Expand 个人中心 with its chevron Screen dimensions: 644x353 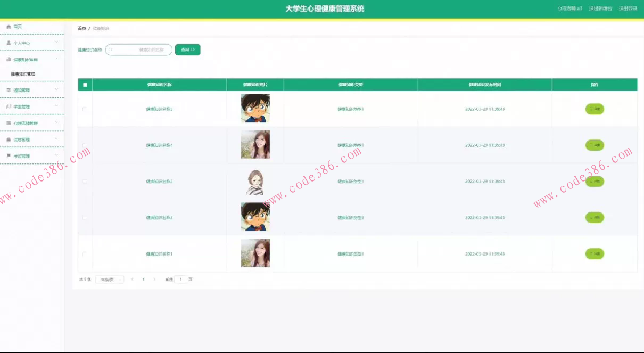[x=56, y=42]
